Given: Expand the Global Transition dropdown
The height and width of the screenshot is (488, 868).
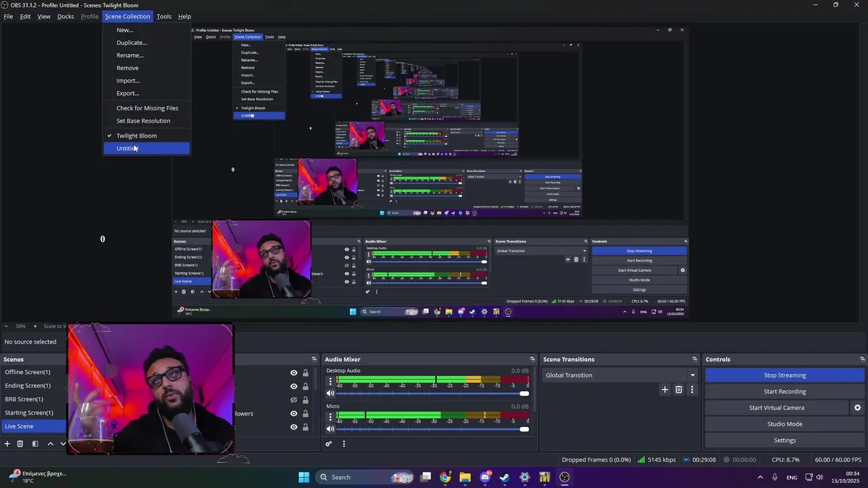Looking at the screenshot, I should 620,375.
